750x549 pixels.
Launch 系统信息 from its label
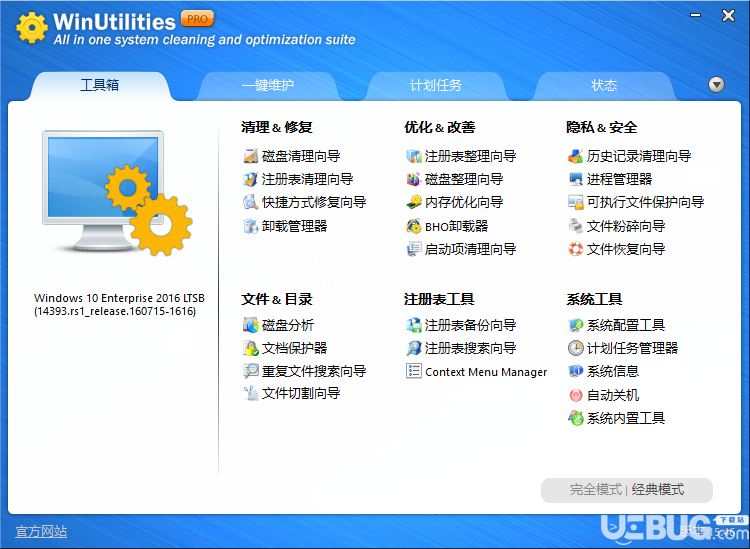(x=613, y=371)
